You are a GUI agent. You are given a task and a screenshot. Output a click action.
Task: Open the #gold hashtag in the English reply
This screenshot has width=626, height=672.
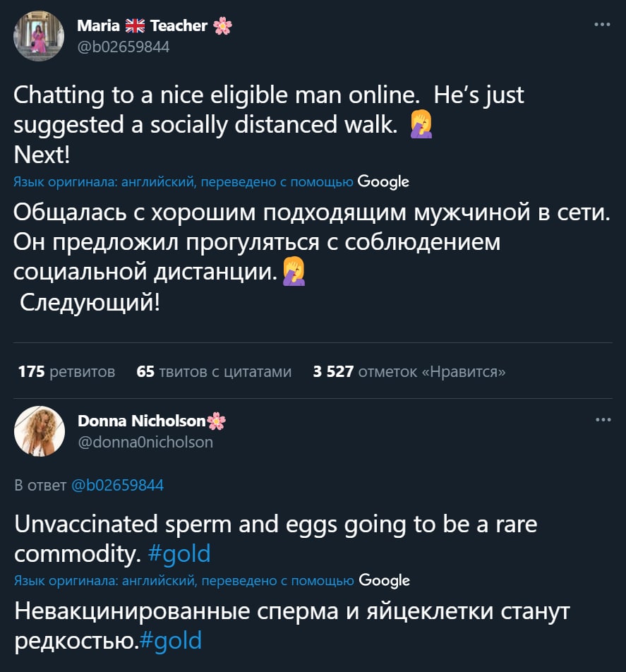click(x=179, y=553)
